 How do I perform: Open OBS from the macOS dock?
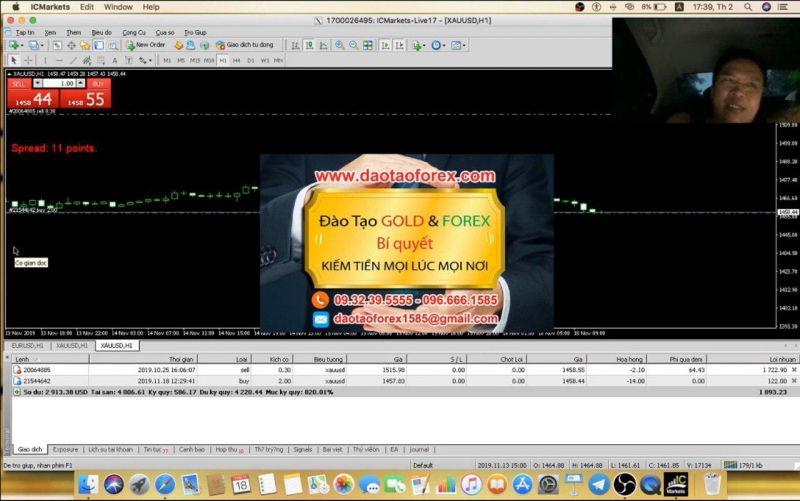[x=625, y=485]
